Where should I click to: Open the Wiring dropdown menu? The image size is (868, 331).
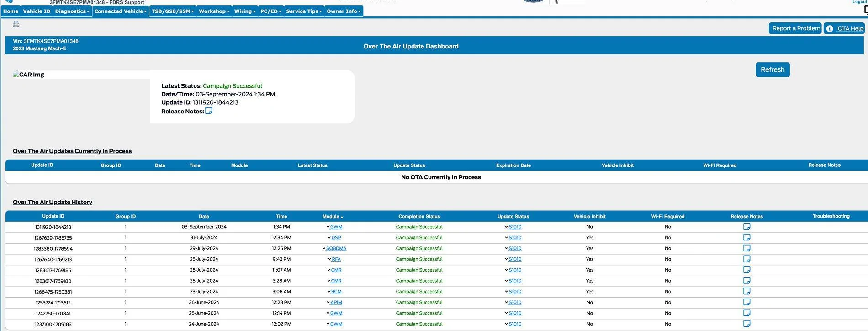pyautogui.click(x=245, y=11)
